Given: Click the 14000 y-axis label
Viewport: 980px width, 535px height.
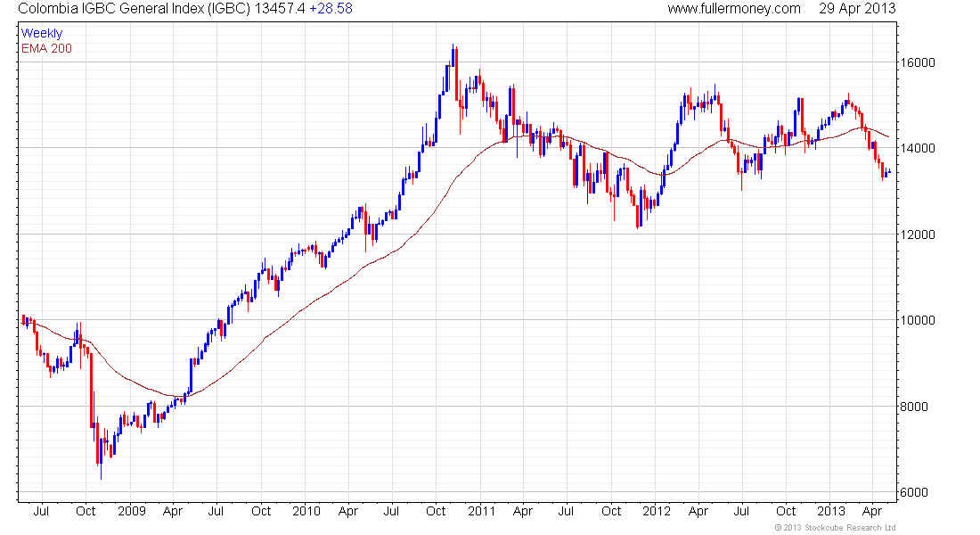Looking at the screenshot, I should (x=918, y=148).
